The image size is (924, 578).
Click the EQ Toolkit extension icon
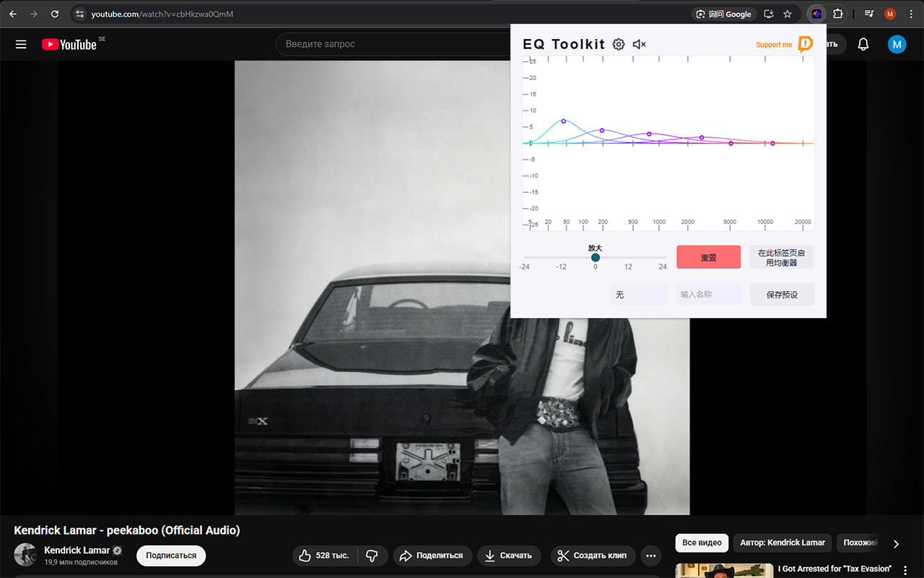[816, 14]
